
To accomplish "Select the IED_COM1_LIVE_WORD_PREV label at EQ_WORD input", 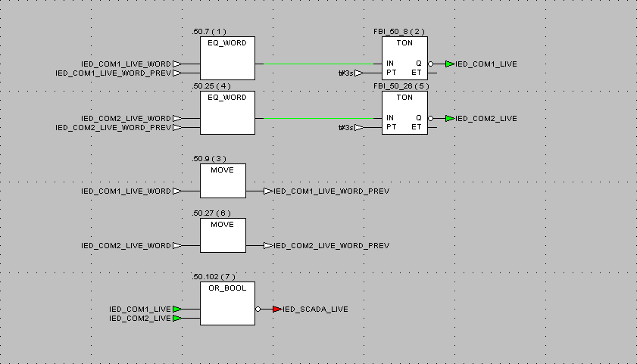I will tap(114, 73).
